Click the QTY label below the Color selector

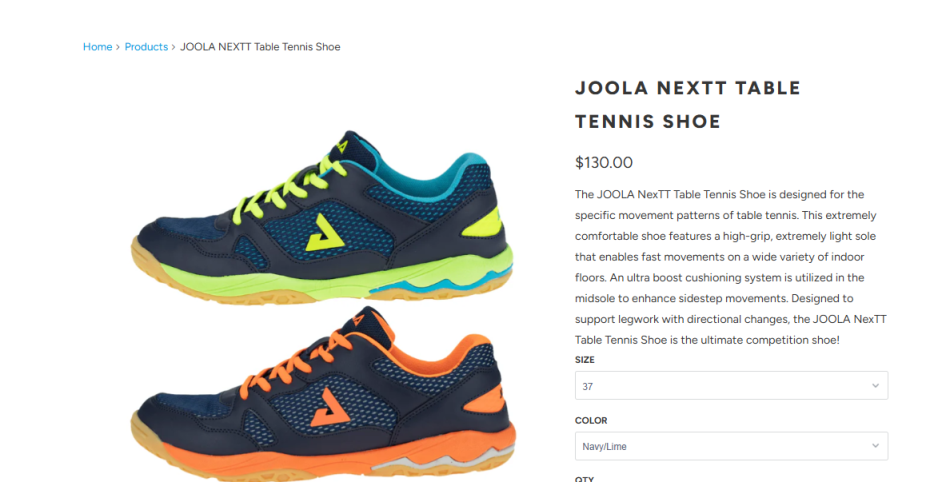tap(584, 479)
